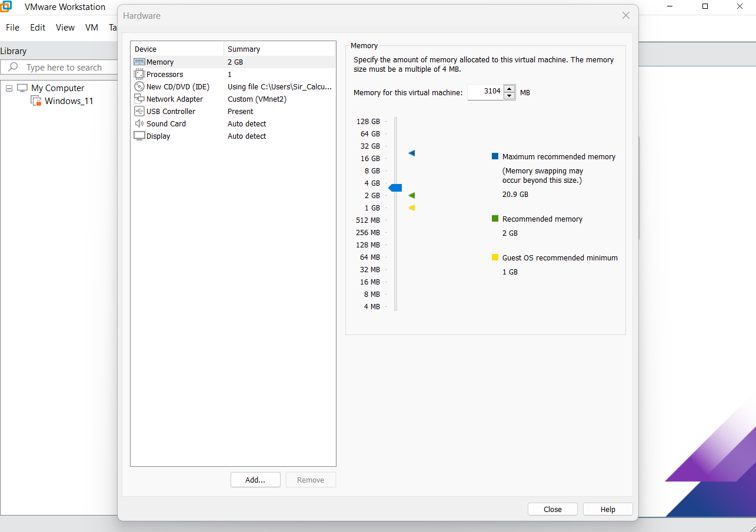Click the memory slider thumb
Viewport: 756px width, 532px height.
[395, 188]
